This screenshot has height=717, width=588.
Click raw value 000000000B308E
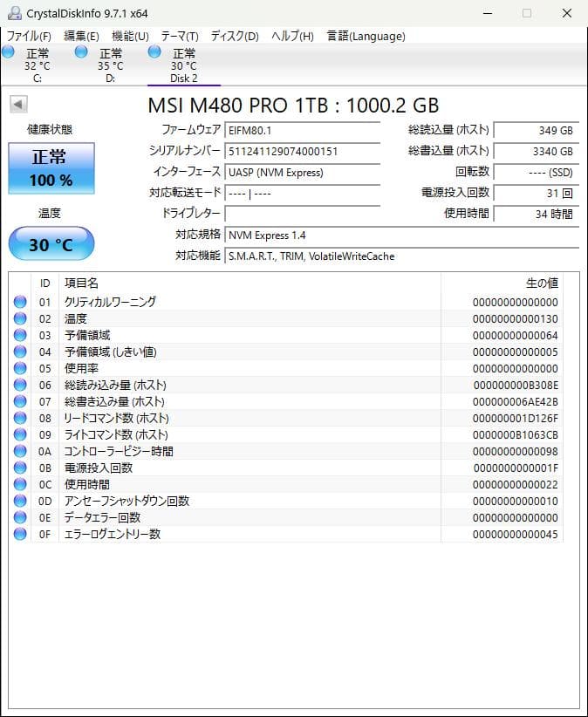click(516, 385)
